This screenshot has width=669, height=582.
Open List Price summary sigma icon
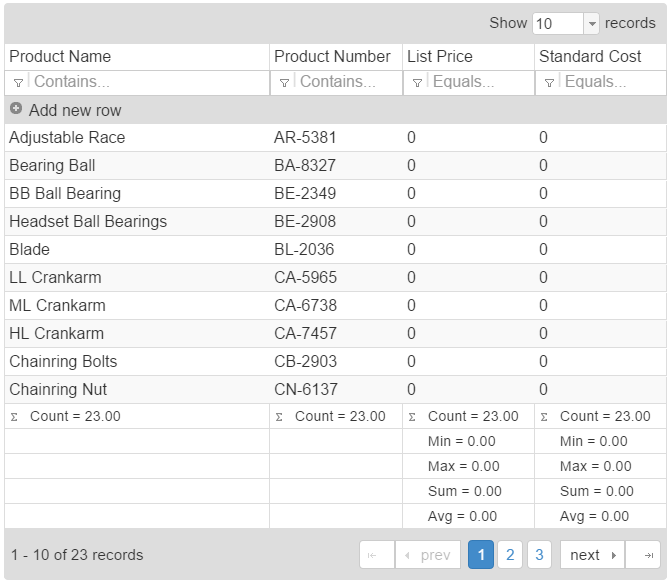point(412,417)
